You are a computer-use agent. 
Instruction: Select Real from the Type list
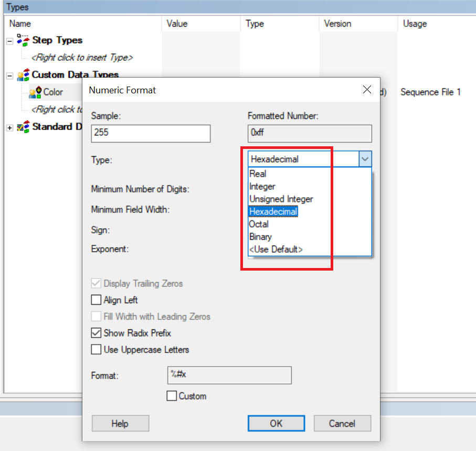258,174
